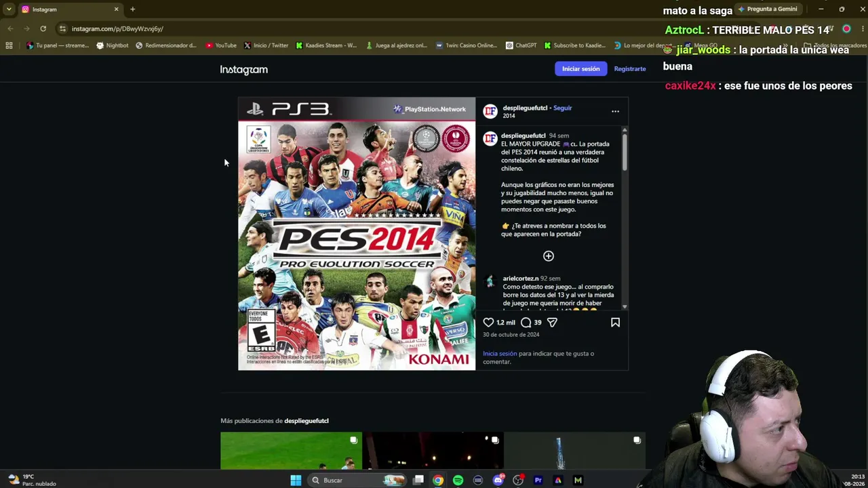868x488 pixels.
Task: Click the Iniciar sesión button
Action: coord(580,68)
